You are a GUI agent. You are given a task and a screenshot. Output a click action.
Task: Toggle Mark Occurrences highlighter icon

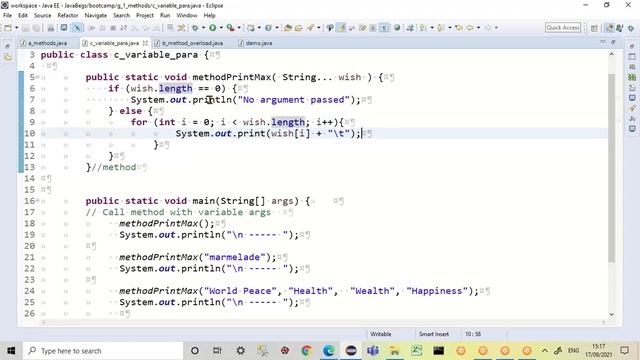(341, 28)
